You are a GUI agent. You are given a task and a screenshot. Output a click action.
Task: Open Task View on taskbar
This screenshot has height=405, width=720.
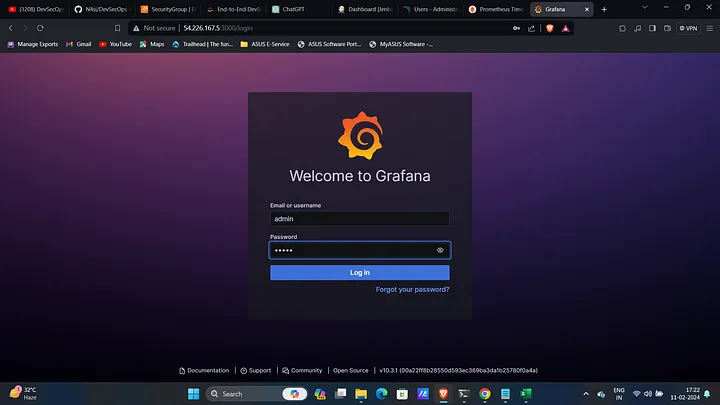[340, 394]
